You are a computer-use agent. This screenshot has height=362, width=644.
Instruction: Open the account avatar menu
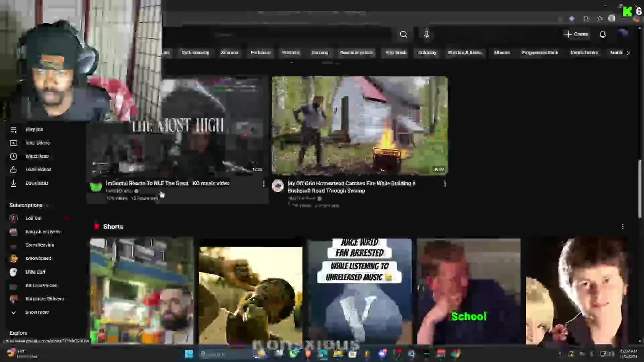click(x=623, y=34)
